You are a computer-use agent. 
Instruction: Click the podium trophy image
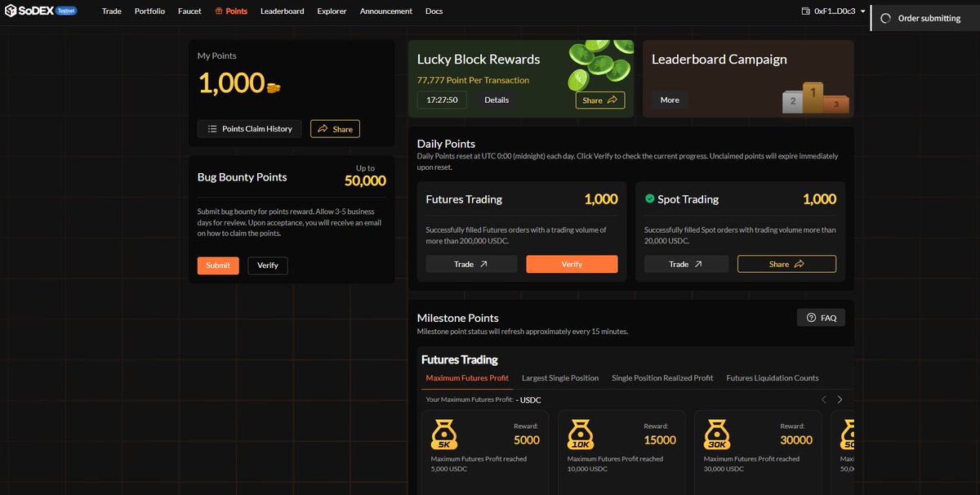tap(815, 98)
